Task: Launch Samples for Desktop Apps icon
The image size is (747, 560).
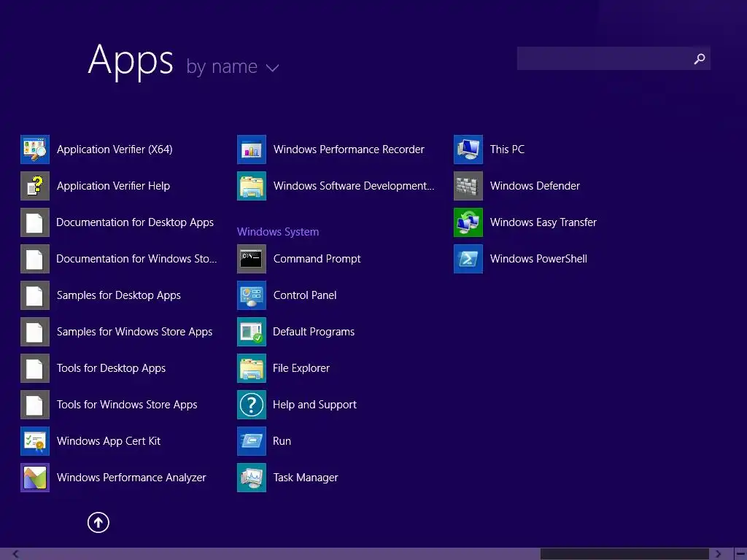Action: coord(35,295)
